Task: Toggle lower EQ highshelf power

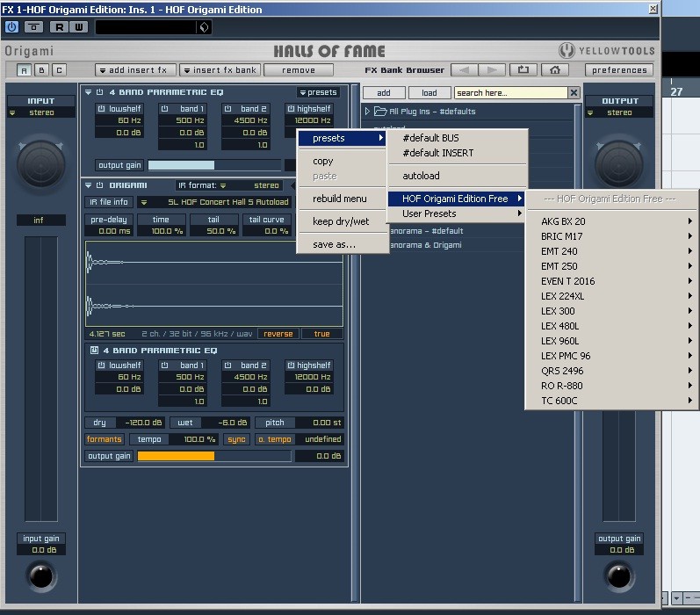Action: pos(291,365)
